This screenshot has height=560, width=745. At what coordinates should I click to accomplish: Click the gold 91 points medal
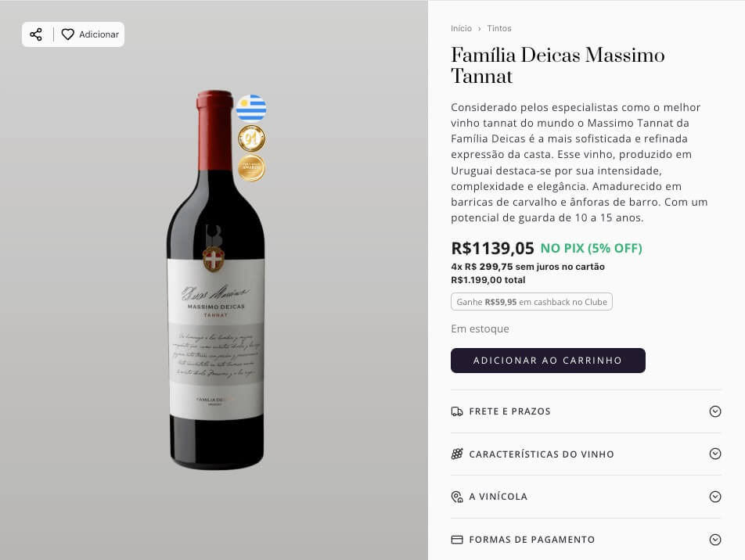click(x=251, y=138)
